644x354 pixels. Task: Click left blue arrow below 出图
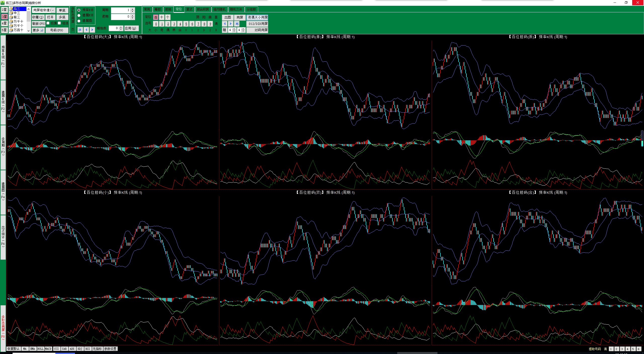point(225,24)
